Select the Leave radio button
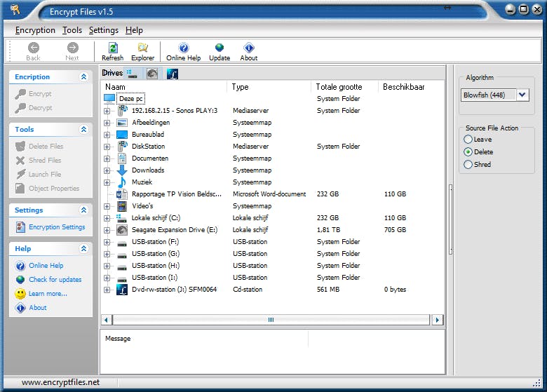 (x=468, y=140)
